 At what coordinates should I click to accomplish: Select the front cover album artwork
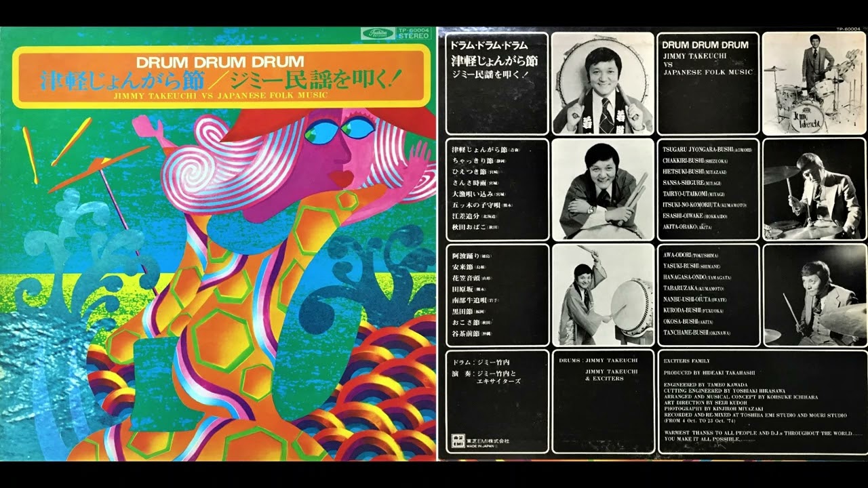pos(218,244)
